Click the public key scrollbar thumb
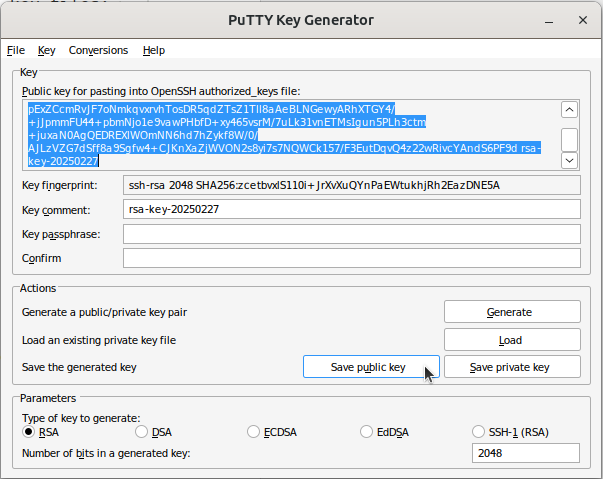 click(570, 140)
